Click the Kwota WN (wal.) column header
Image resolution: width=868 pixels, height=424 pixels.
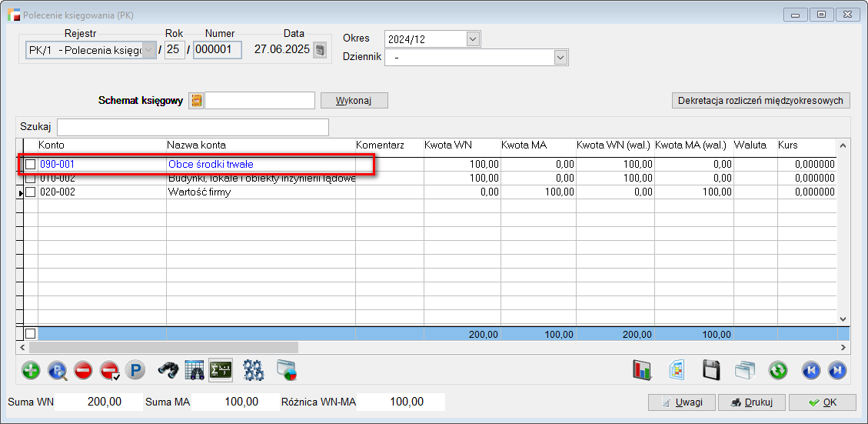point(615,145)
